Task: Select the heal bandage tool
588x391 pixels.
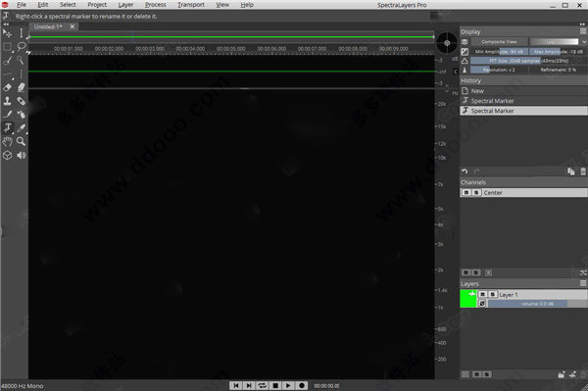Action: [x=21, y=101]
